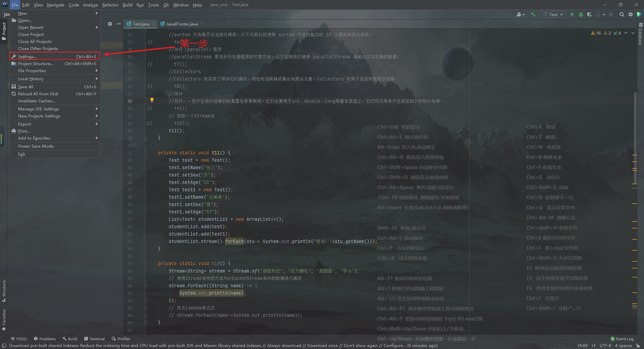Click the UTF-8 encoding status entry
Image resolution: width=644 pixels, height=349 pixels.
point(605,346)
